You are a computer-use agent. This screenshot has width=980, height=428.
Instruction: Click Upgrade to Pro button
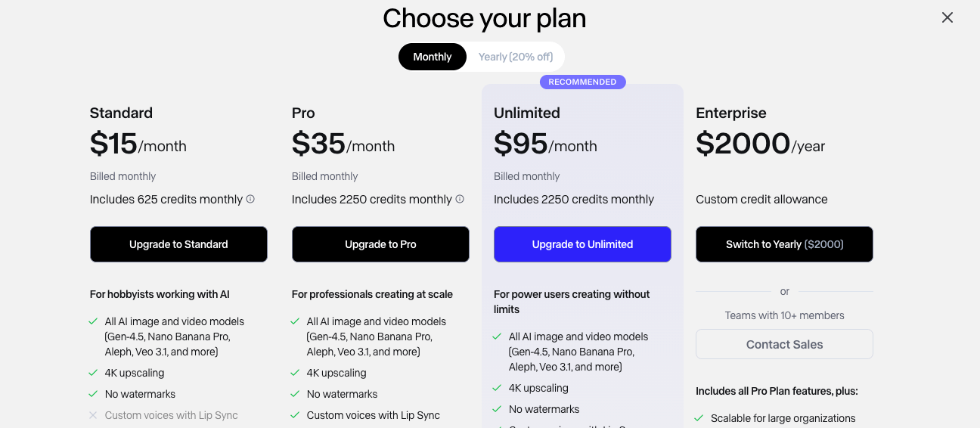380,244
